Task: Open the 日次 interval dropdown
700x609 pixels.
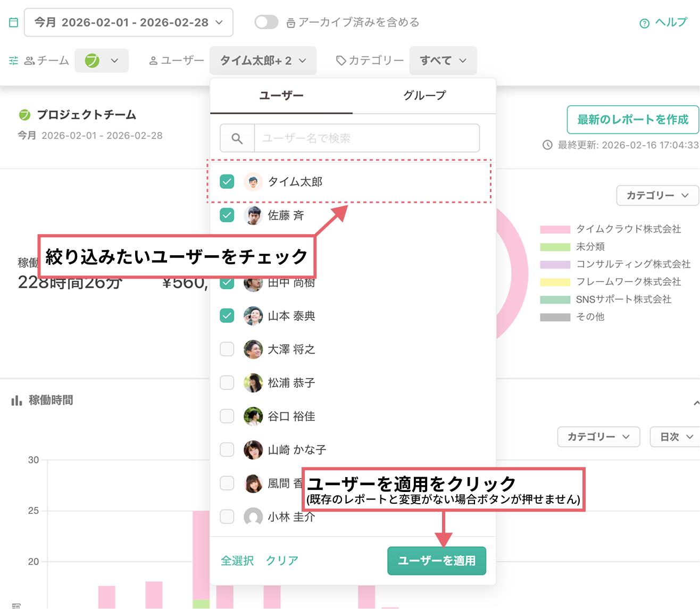Action: click(x=674, y=437)
